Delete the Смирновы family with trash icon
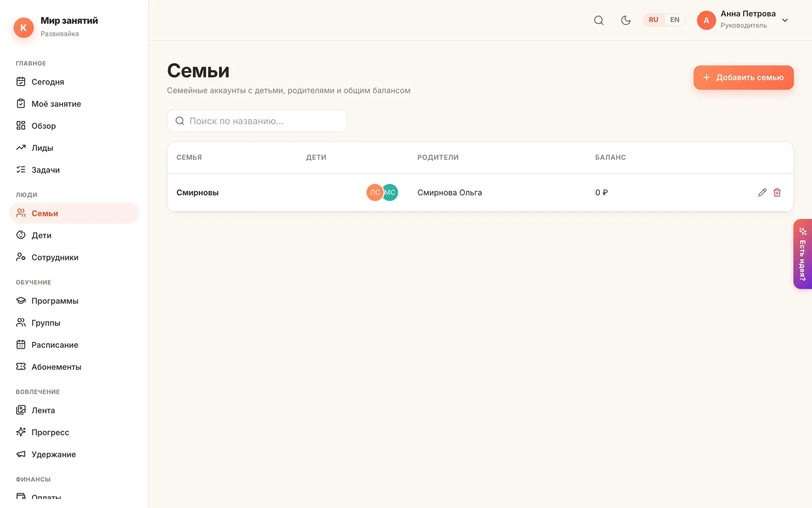 click(x=777, y=193)
